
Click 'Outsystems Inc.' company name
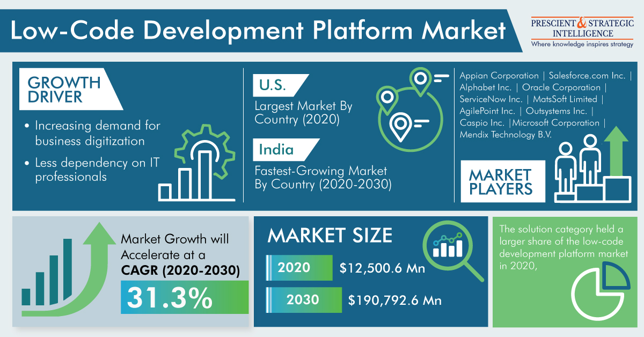point(556,111)
